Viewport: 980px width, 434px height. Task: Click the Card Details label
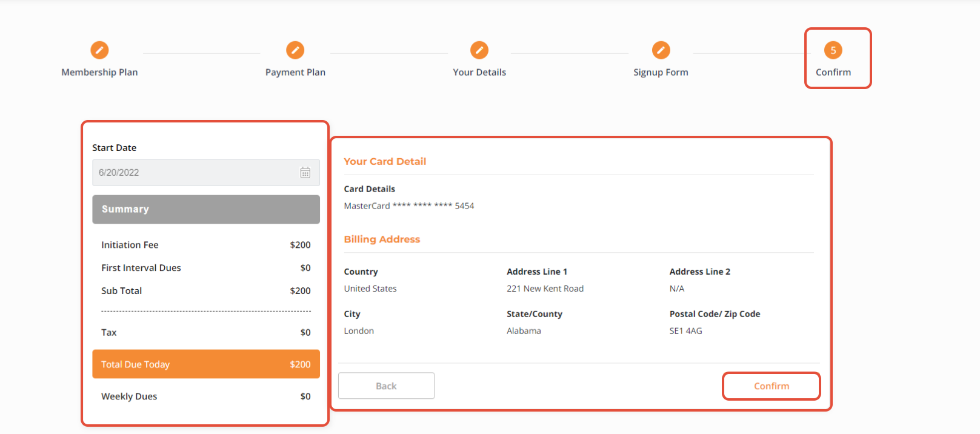coord(369,189)
